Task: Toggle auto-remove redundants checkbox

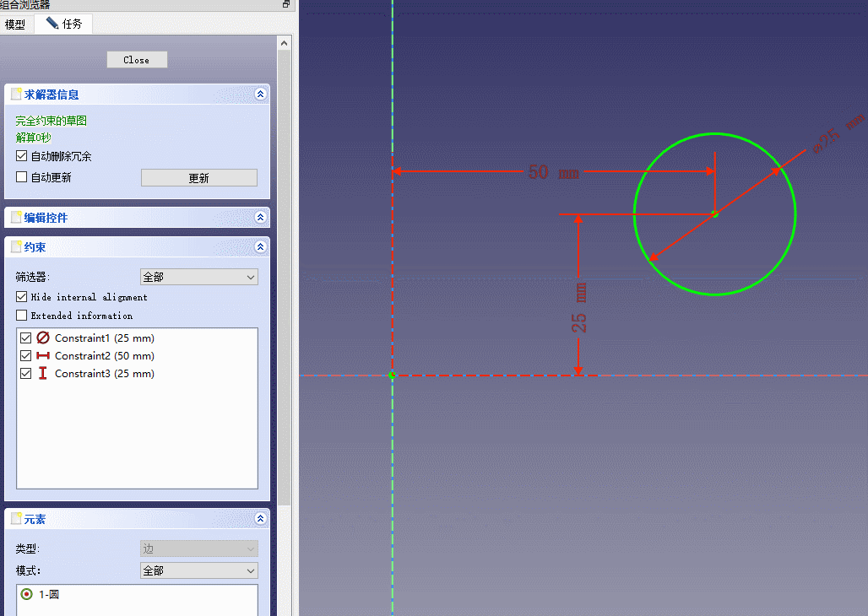Action: [x=22, y=156]
